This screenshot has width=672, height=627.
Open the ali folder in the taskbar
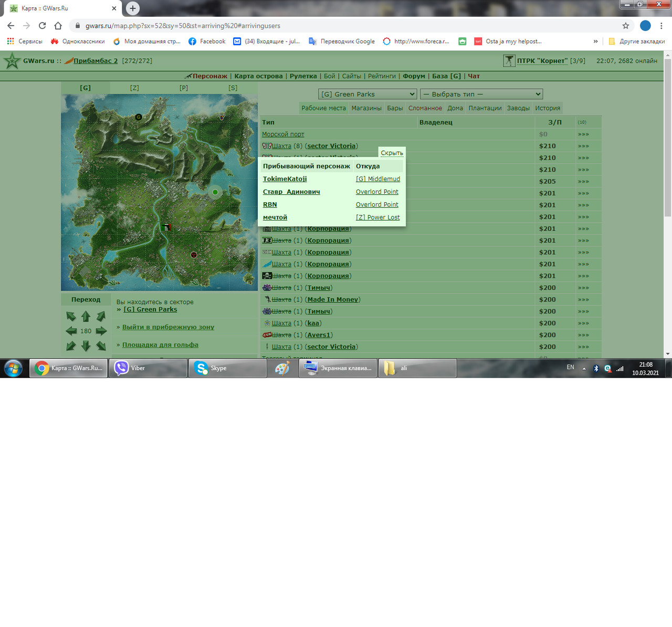click(417, 368)
